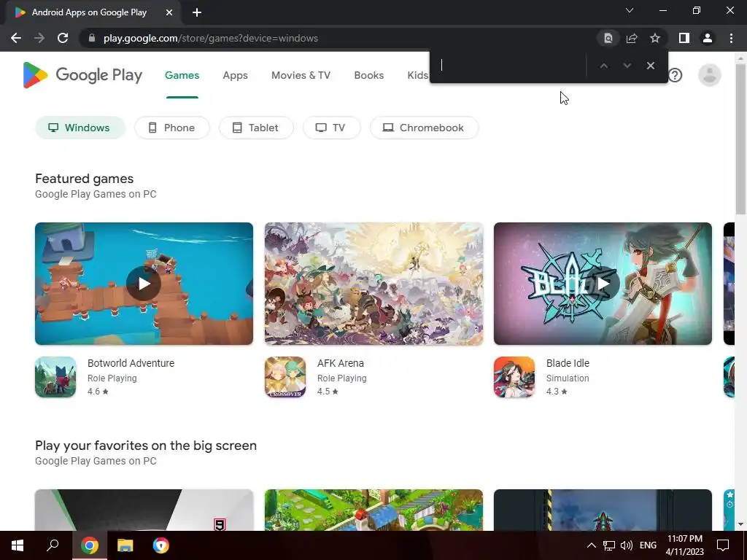Click the scrollbar down arrow
The width and height of the screenshot is (747, 560).
coord(740,524)
